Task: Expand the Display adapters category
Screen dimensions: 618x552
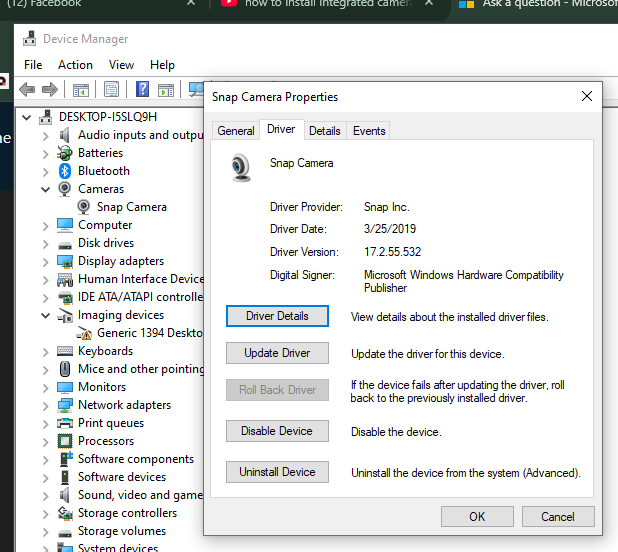Action: tap(46, 262)
